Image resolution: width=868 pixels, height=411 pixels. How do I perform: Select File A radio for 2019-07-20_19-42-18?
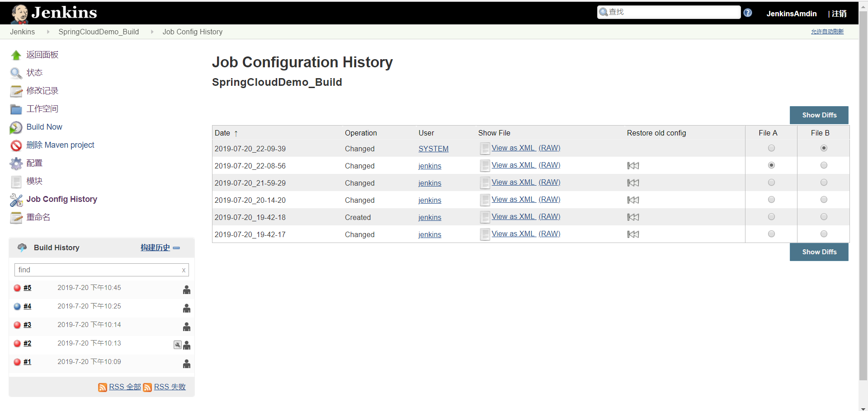click(x=771, y=217)
